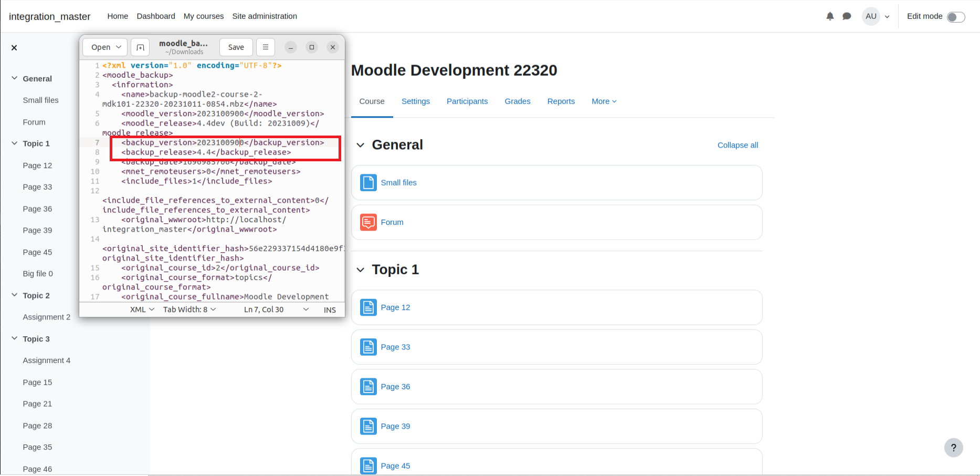
Task: Open Page 36 link on course page
Action: pyautogui.click(x=395, y=387)
